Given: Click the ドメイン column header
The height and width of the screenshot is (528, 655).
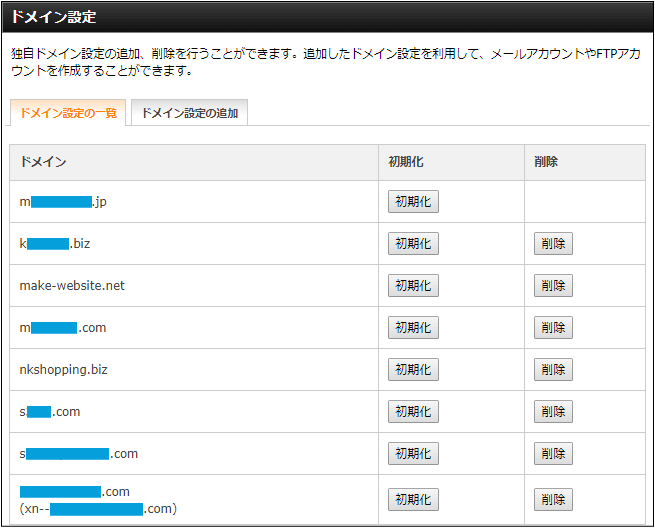Looking at the screenshot, I should tap(43, 162).
